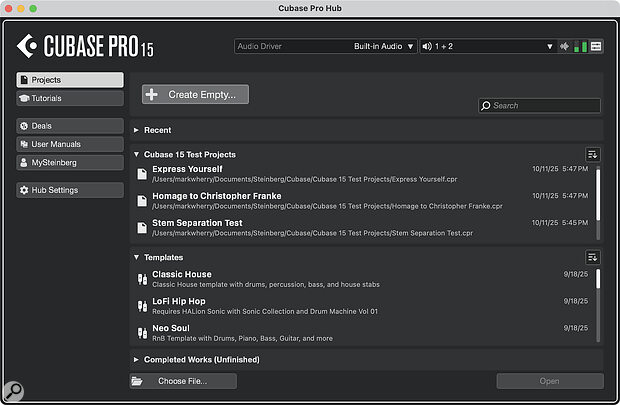The height and width of the screenshot is (405, 620).
Task: Open the audio connections icon next to output selector
Action: point(564,47)
